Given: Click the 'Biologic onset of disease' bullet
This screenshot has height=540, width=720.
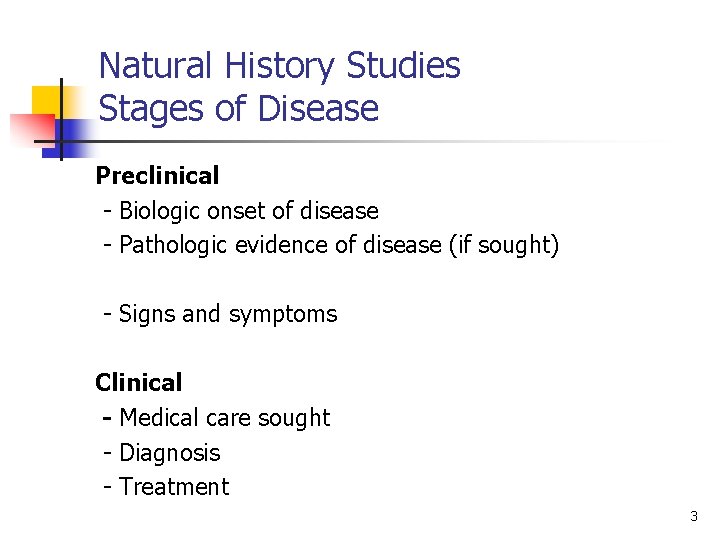Looking at the screenshot, I should (x=248, y=211).
